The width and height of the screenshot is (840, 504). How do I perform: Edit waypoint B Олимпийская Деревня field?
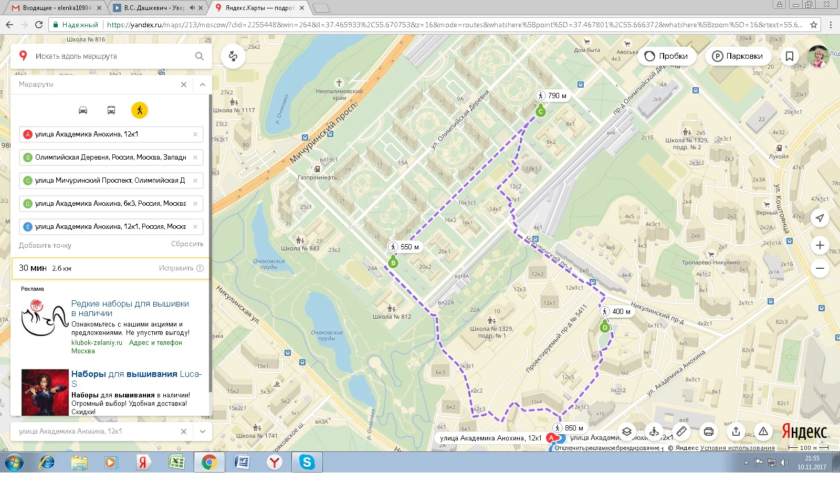click(x=110, y=157)
